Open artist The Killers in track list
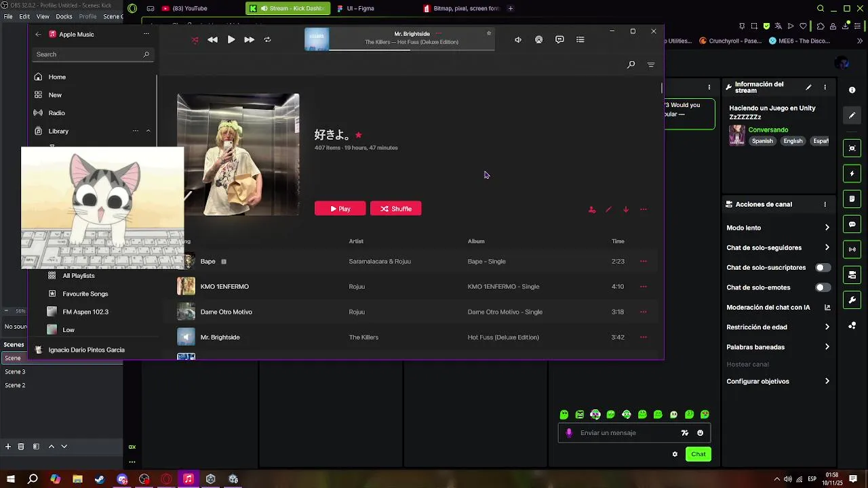This screenshot has height=488, width=868. click(363, 338)
